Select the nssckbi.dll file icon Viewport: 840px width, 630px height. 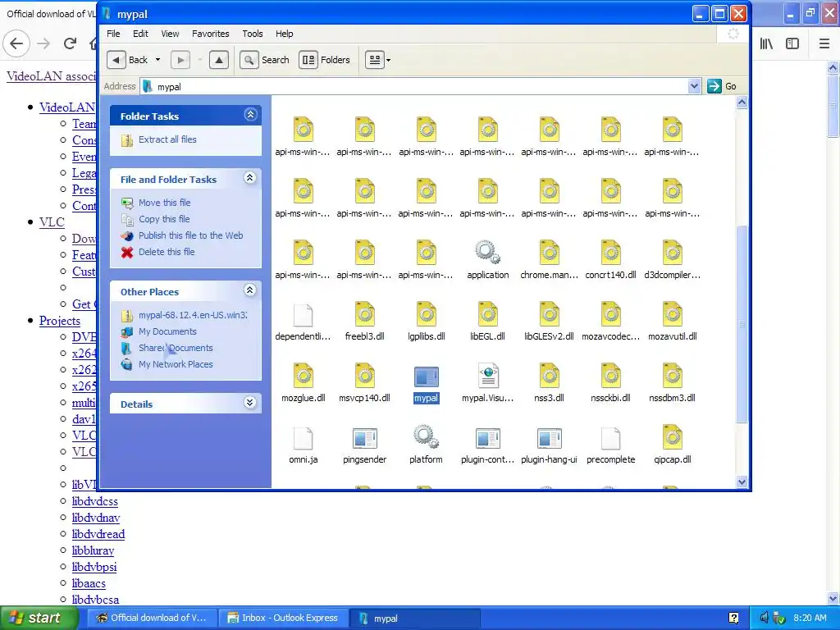pyautogui.click(x=610, y=376)
